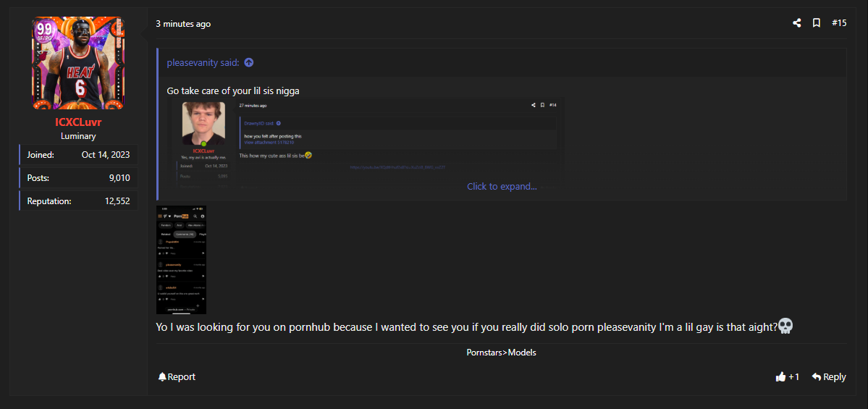
Task: Open the attached phone screenshot thumbnail
Action: click(182, 260)
